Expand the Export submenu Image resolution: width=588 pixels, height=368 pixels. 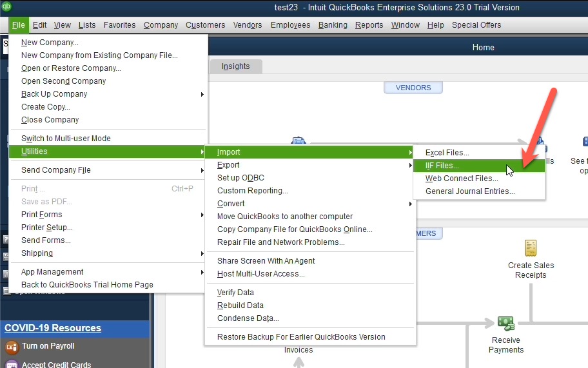point(310,165)
